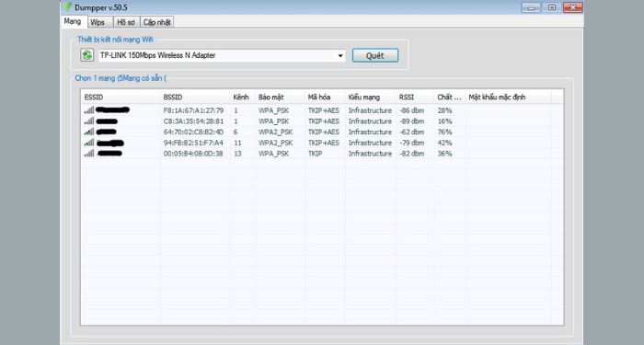Click the -86 dbm RSSI value
The height and width of the screenshot is (345, 644).
(x=411, y=110)
